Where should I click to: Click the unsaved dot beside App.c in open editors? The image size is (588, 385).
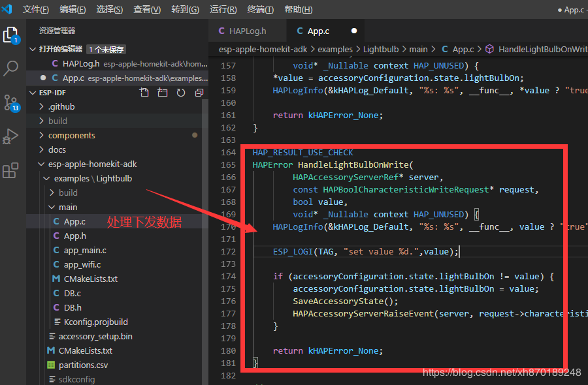pos(43,78)
